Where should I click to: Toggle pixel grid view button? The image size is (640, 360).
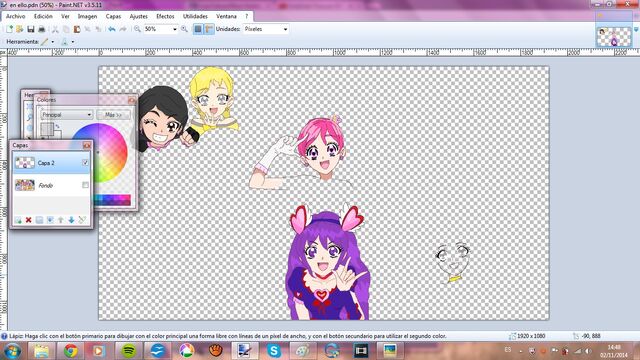coord(198,29)
